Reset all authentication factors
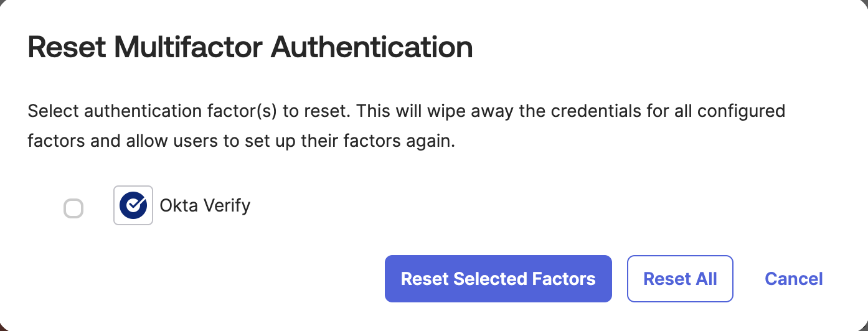Image resolution: width=868 pixels, height=331 pixels. 680,279
